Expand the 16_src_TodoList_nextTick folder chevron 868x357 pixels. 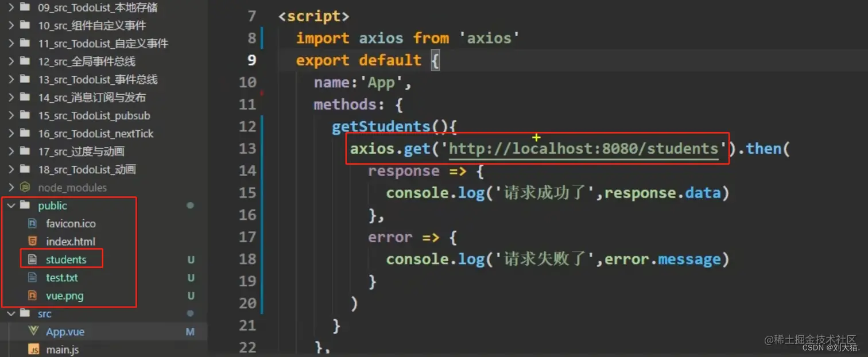[x=11, y=133]
